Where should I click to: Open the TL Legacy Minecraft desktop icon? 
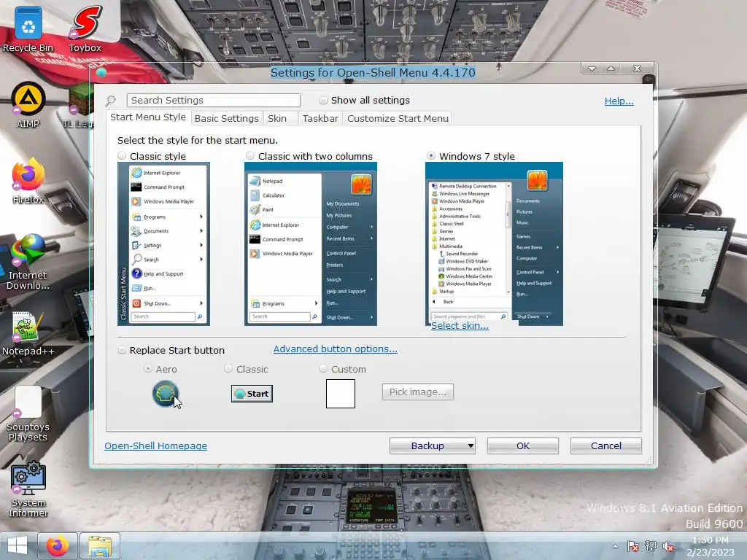pos(79,107)
